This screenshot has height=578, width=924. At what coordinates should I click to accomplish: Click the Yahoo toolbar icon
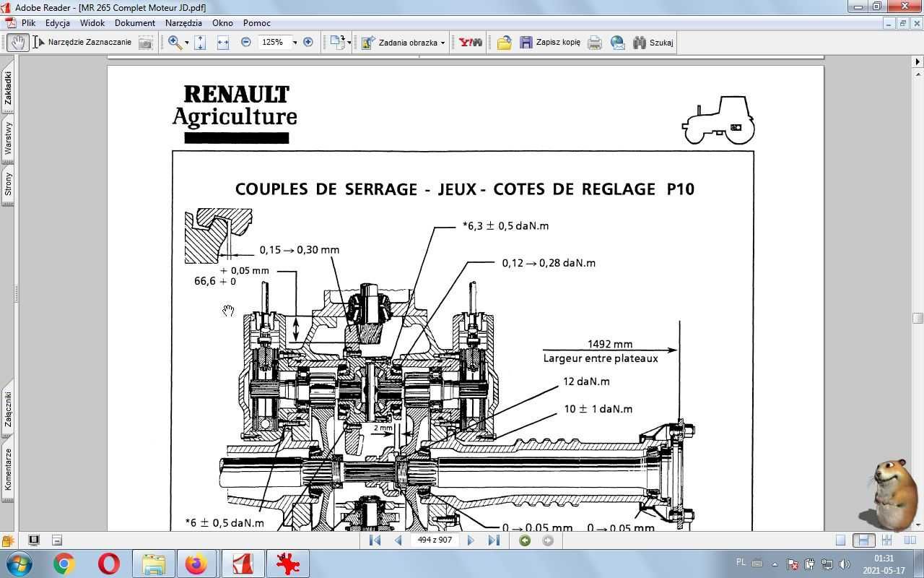tap(470, 43)
